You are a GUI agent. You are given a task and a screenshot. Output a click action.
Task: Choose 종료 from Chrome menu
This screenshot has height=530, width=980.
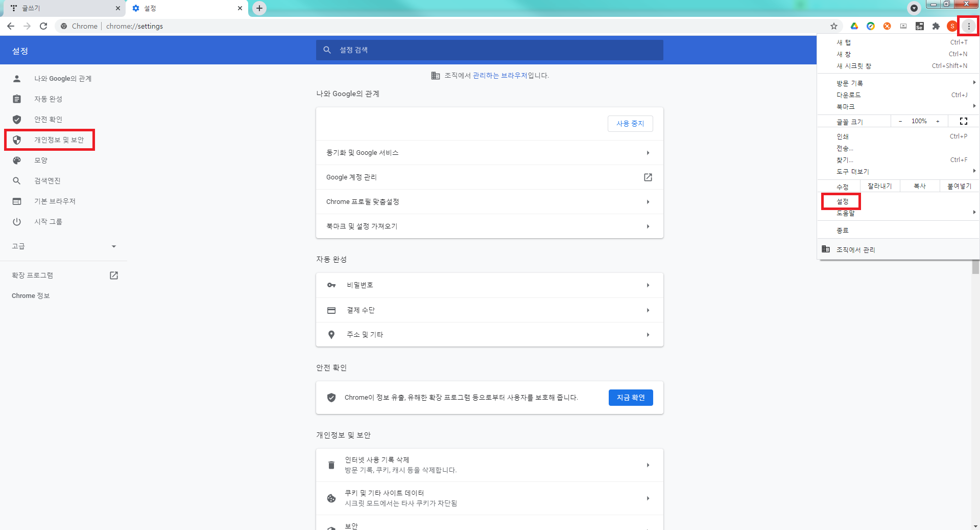[898, 231]
